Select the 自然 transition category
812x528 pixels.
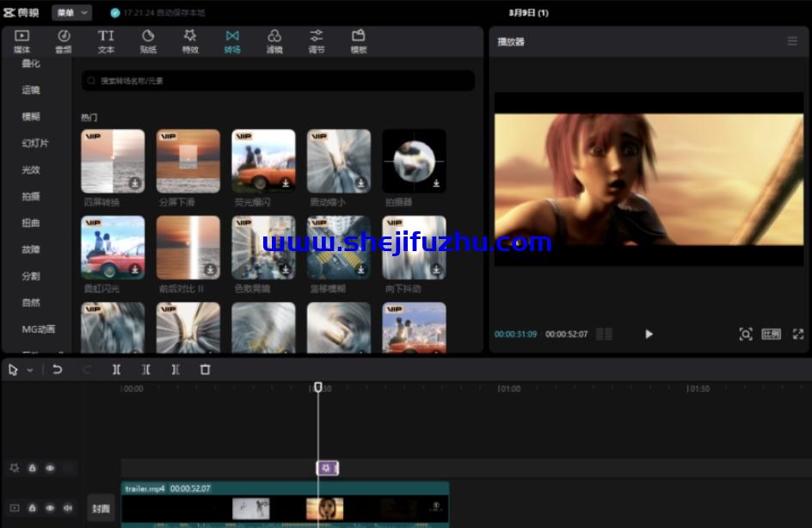[x=31, y=303]
